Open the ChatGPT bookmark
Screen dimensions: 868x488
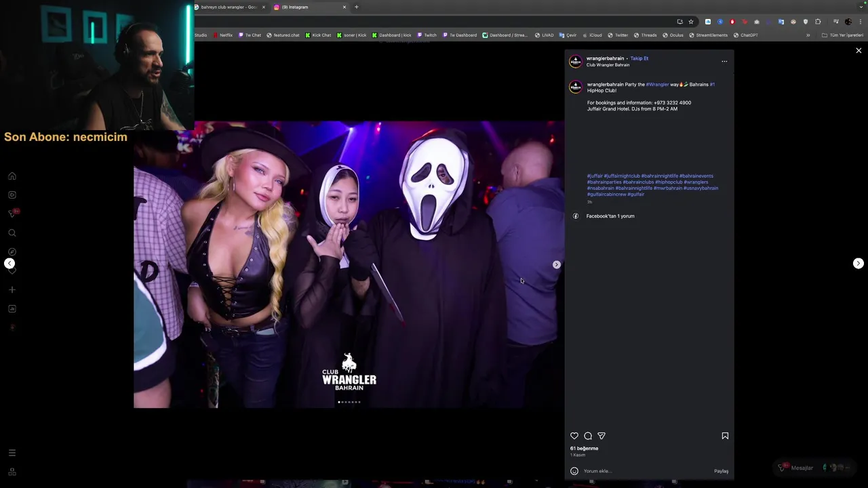745,35
